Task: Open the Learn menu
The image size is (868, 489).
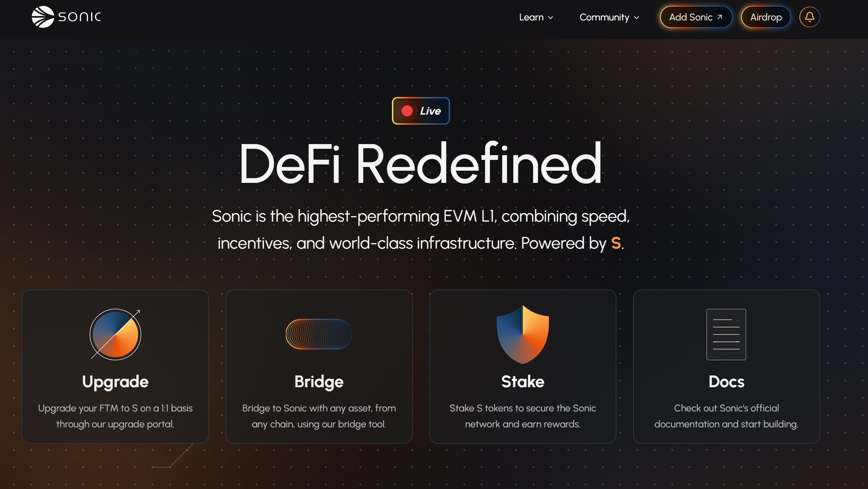Action: click(x=531, y=17)
